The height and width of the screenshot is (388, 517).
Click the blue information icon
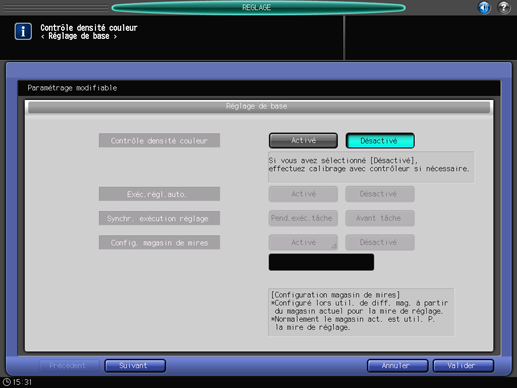pos(23,32)
